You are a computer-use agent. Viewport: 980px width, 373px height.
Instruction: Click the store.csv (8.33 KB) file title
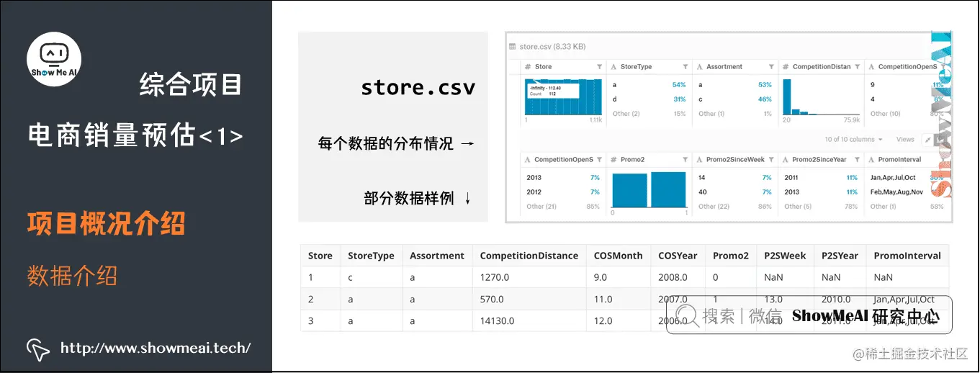[552, 47]
